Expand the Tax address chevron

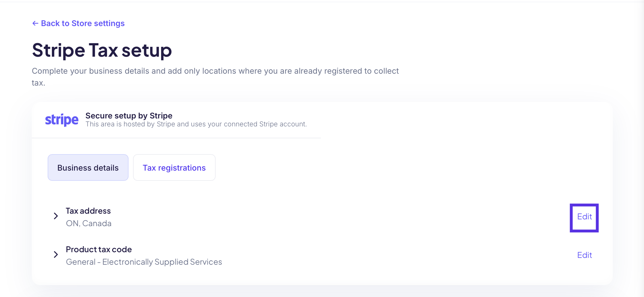56,216
